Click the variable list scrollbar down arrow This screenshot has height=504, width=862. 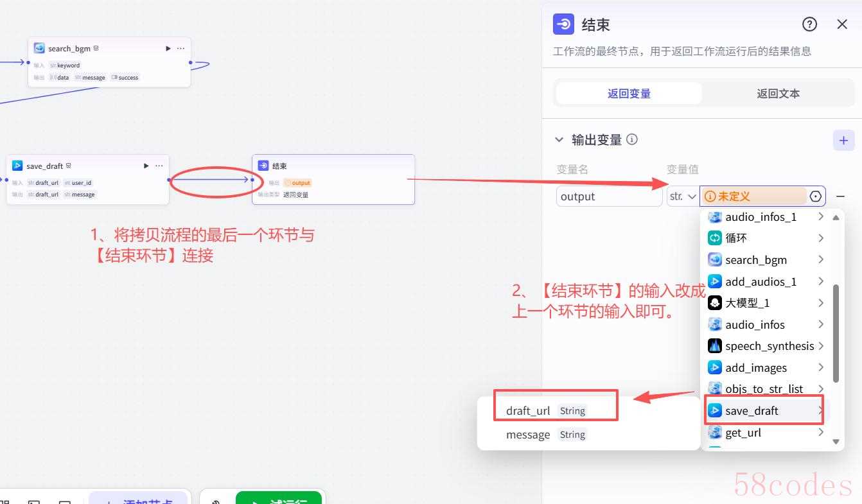836,442
